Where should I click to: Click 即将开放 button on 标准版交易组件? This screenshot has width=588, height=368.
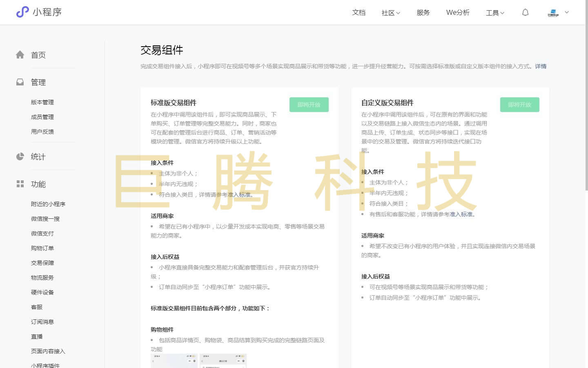(x=309, y=105)
